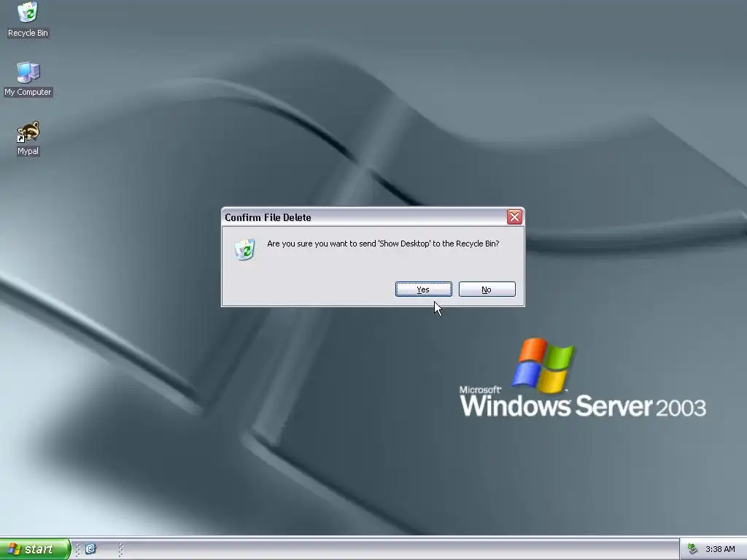The image size is (747, 560).
Task: Click the system tray network icon
Action: pos(693,549)
